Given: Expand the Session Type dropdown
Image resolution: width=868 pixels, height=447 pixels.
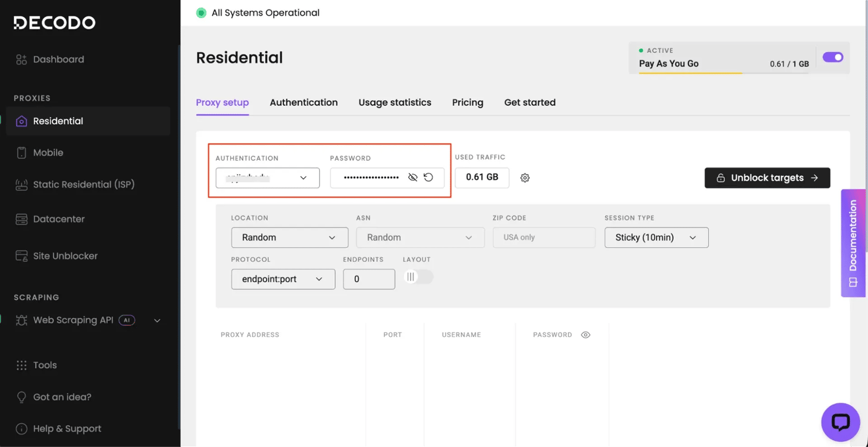Looking at the screenshot, I should click(656, 238).
